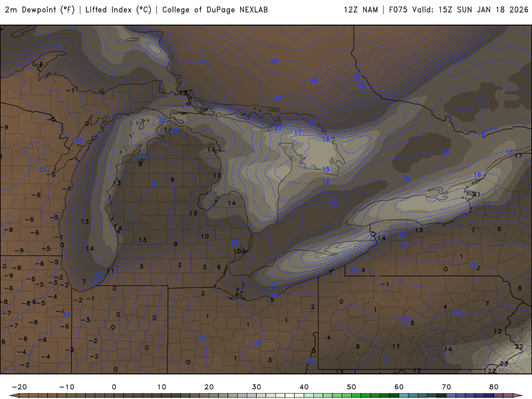The image size is (532, 399).
Task: Click the blue contour label 19
Action: click(406, 179)
